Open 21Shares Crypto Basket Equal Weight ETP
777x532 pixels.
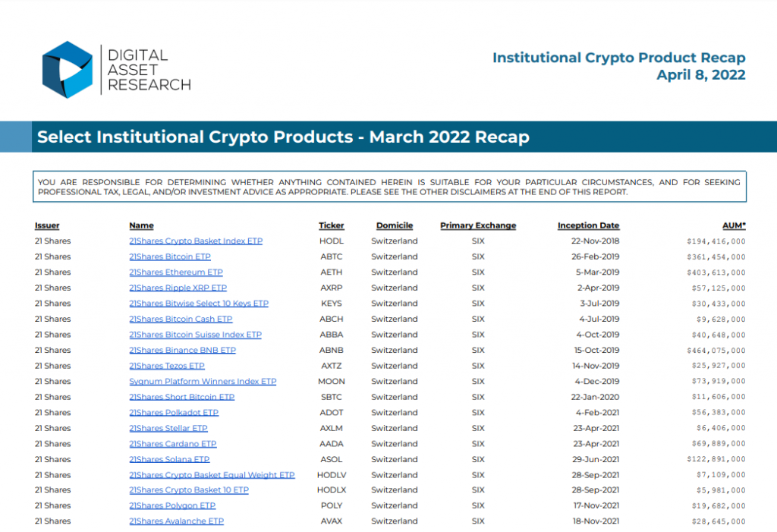tap(212, 475)
